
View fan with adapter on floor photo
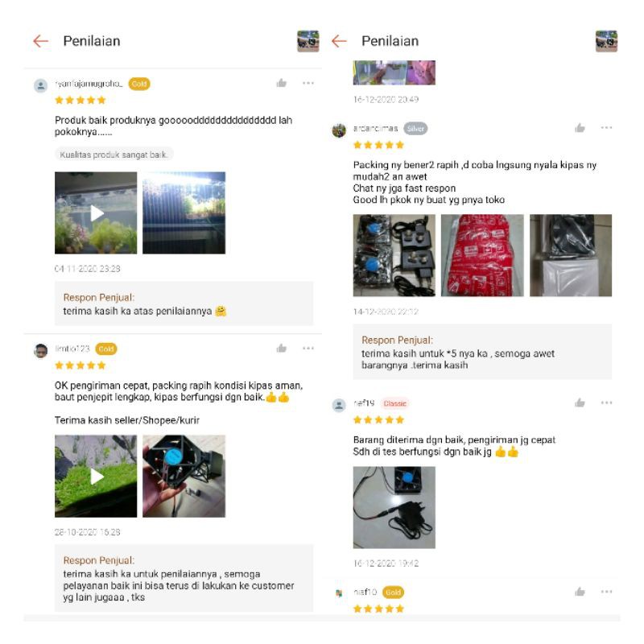point(394,507)
